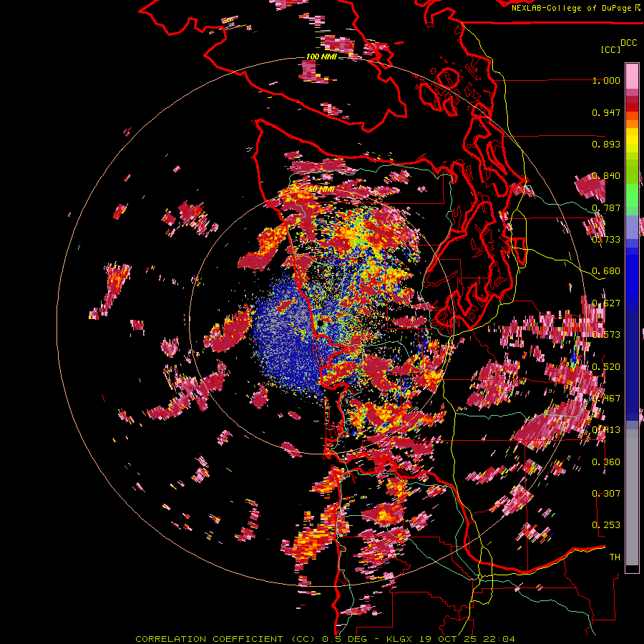Select the 0.307 scale value

[x=606, y=494]
